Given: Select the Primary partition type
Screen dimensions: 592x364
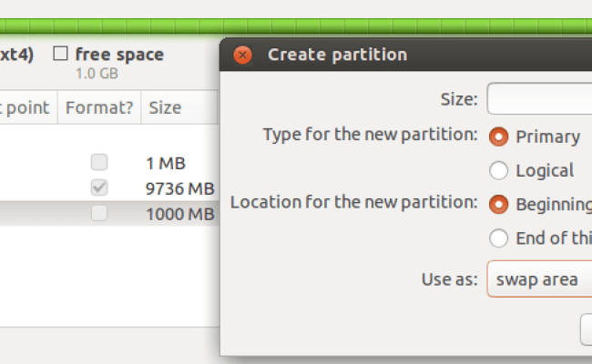Looking at the screenshot, I should [x=498, y=136].
